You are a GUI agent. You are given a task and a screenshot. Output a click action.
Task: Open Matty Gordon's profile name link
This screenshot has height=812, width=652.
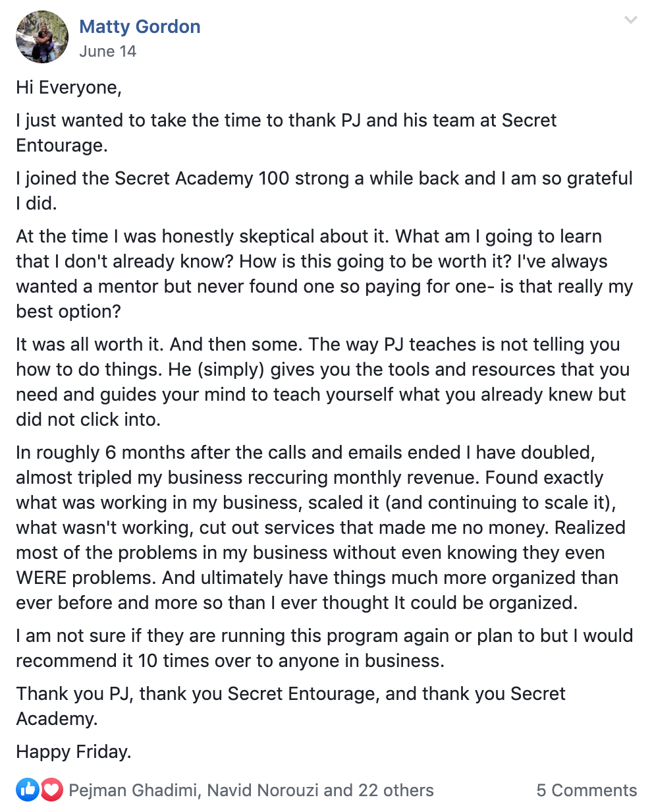point(140,27)
